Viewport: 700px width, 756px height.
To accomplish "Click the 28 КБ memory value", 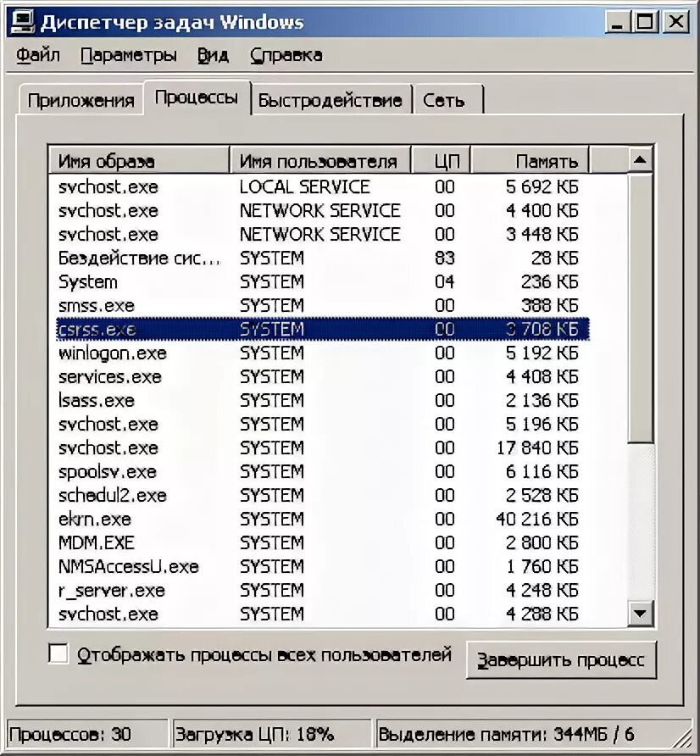I will point(554,258).
